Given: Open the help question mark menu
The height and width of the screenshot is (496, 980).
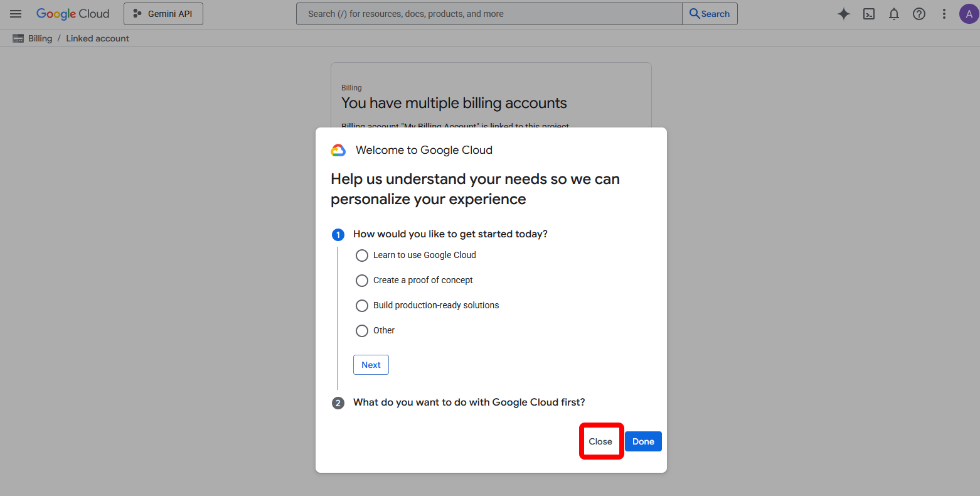Looking at the screenshot, I should [919, 14].
